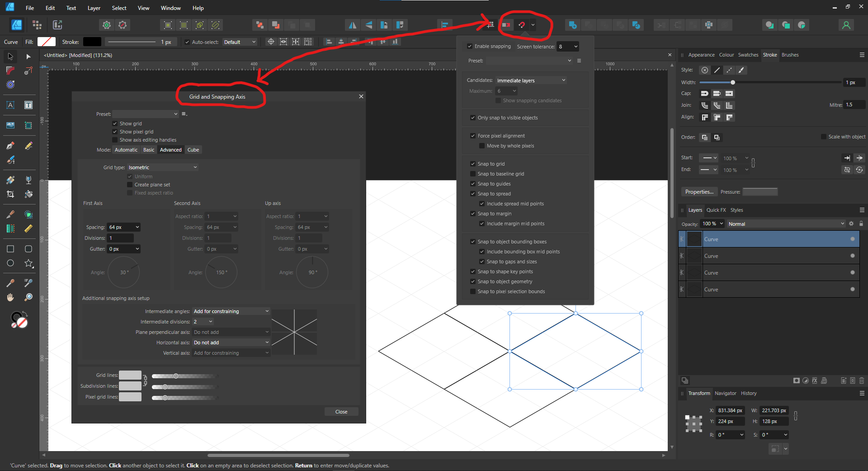
Task: Click the stroke Properties button
Action: [699, 192]
